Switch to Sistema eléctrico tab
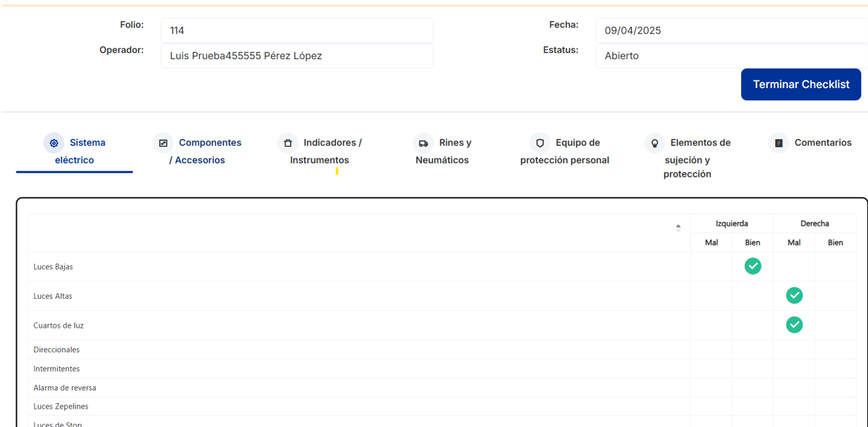The height and width of the screenshot is (427, 868). (75, 151)
